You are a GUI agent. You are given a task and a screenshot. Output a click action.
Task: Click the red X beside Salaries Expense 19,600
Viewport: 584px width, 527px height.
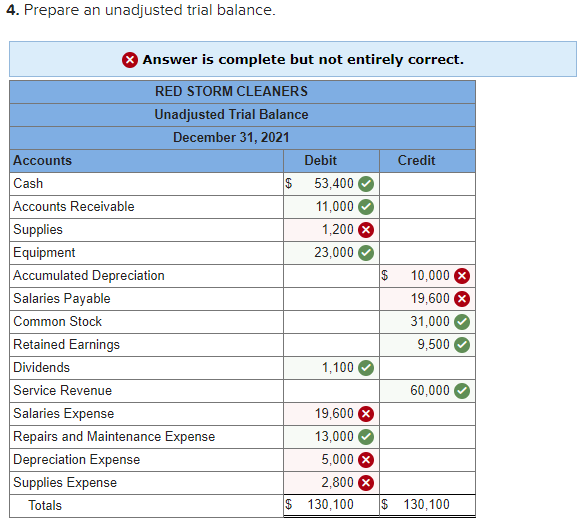tap(366, 414)
